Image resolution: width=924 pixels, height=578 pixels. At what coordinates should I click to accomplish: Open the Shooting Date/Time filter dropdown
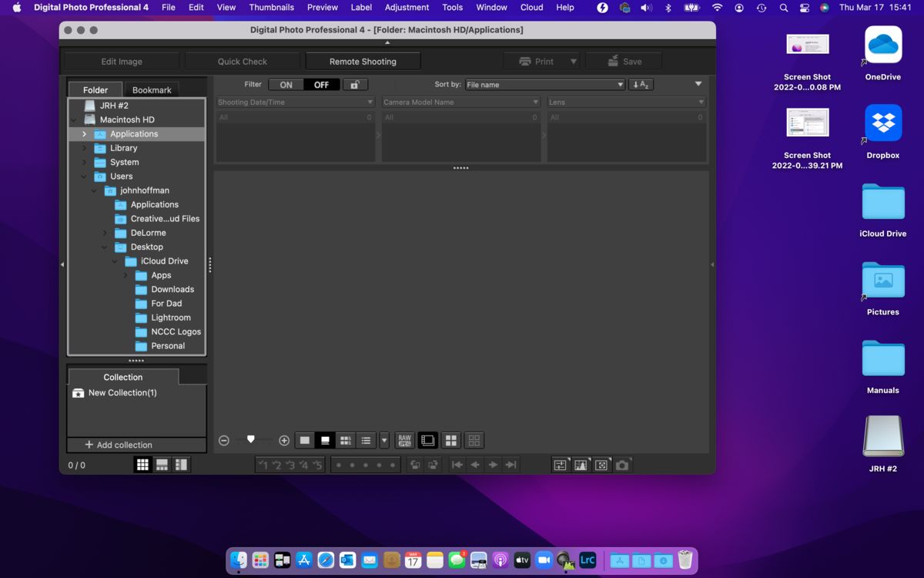(296, 102)
